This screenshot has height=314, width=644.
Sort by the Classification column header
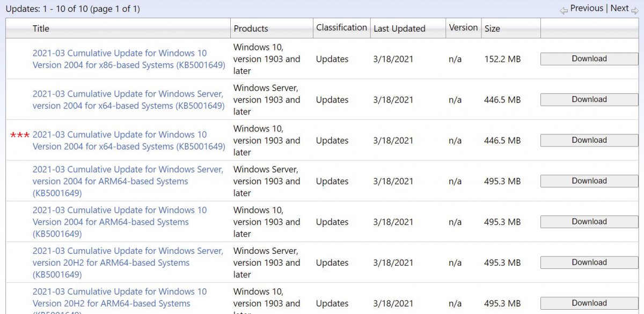(x=341, y=27)
